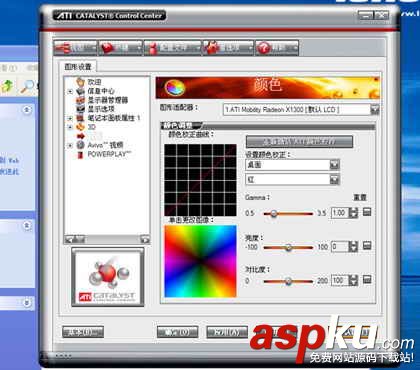Open the Hotkeys toolbar button with heart icon
This screenshot has height=370, width=420.
(x=121, y=48)
